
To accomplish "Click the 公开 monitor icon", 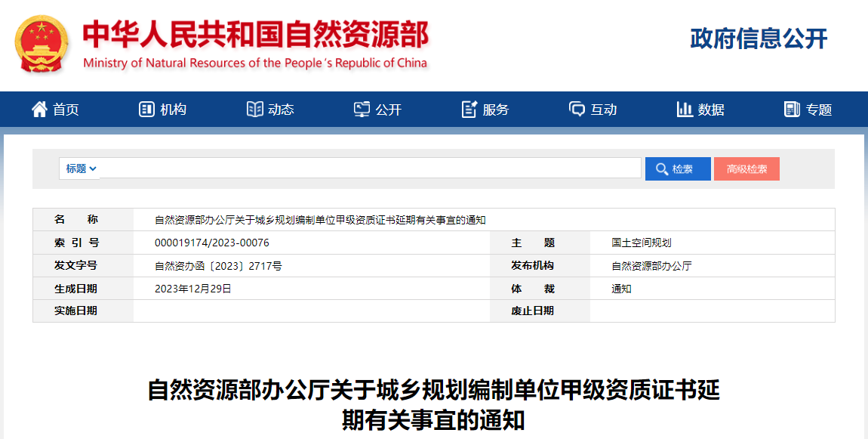I will (362, 110).
